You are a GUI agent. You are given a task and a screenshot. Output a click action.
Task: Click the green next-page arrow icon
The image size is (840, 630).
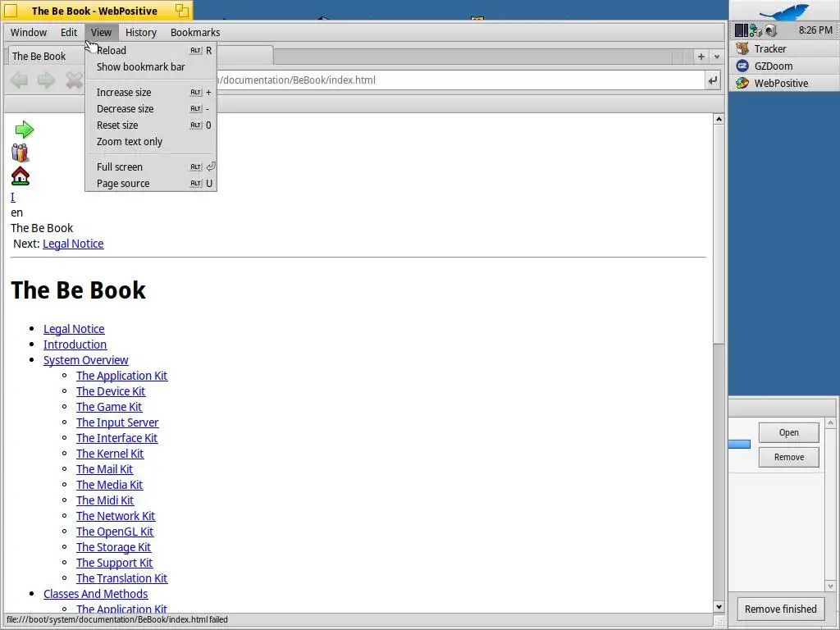coord(24,130)
